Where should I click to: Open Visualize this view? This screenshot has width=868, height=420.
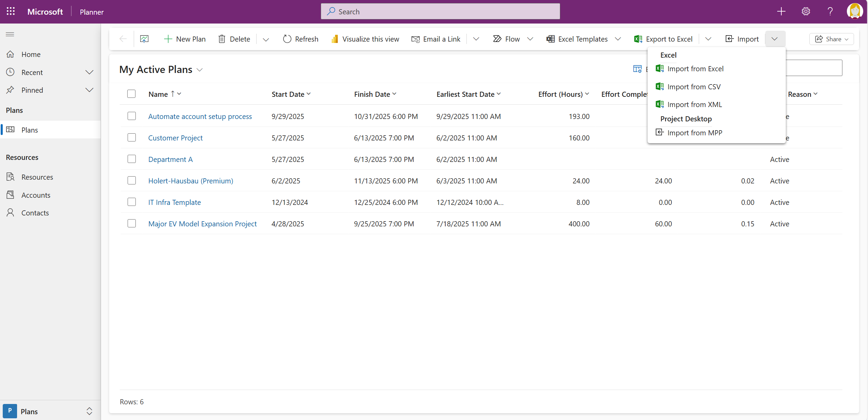[x=365, y=39]
